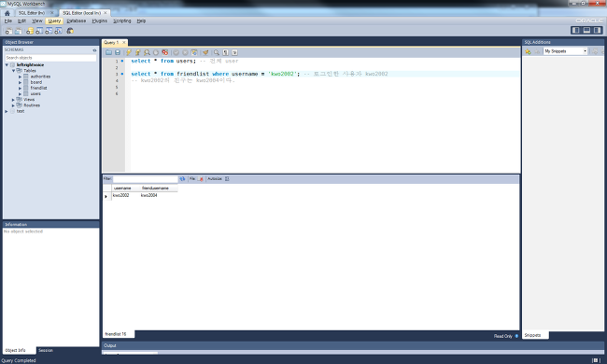Select the friendlist 16 result tab
Viewport: 607px width, 364px height.
click(116, 334)
